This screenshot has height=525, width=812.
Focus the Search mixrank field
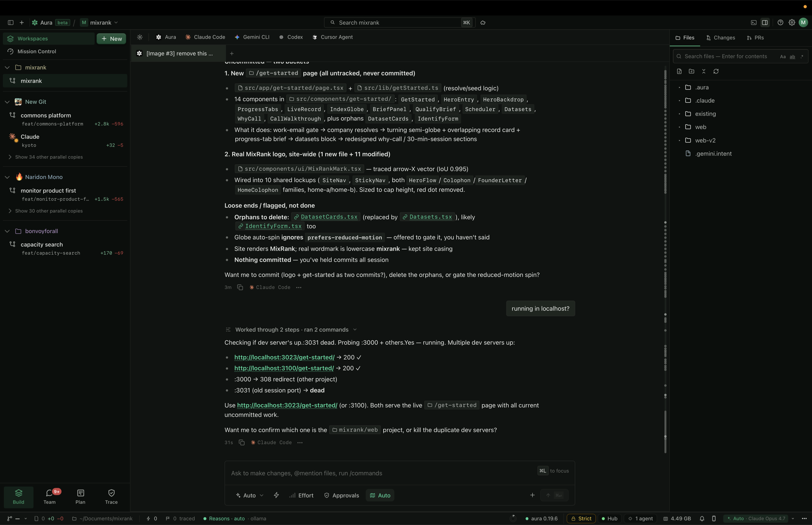pyautogui.click(x=400, y=23)
